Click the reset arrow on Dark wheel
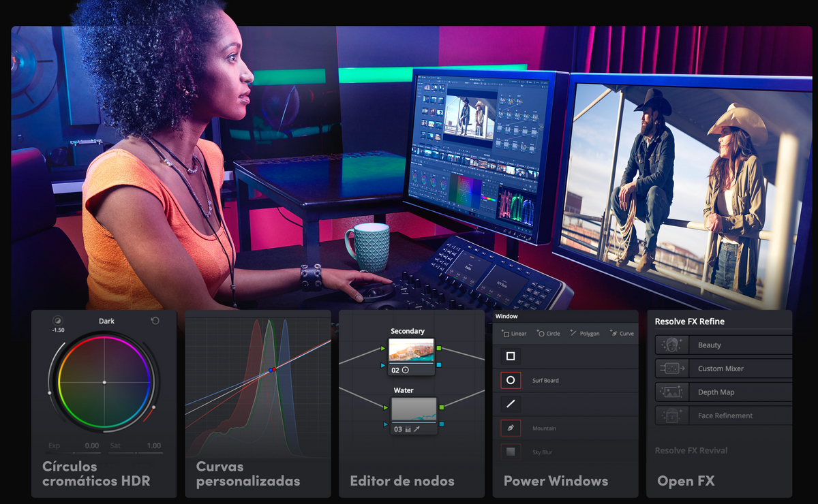This screenshot has height=504, width=818. [155, 321]
